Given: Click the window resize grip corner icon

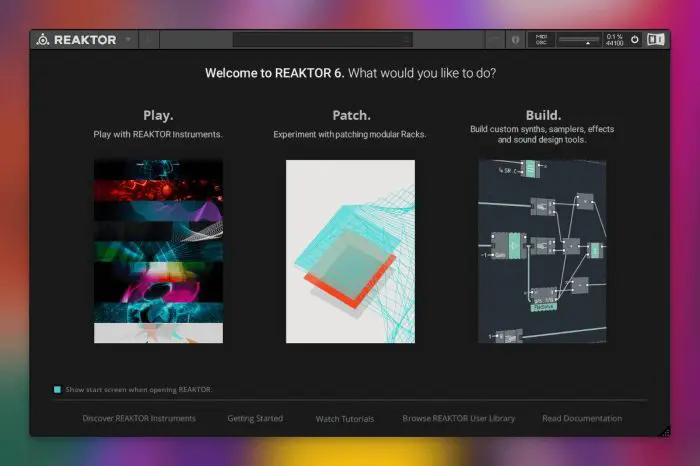Looking at the screenshot, I should point(665,431).
